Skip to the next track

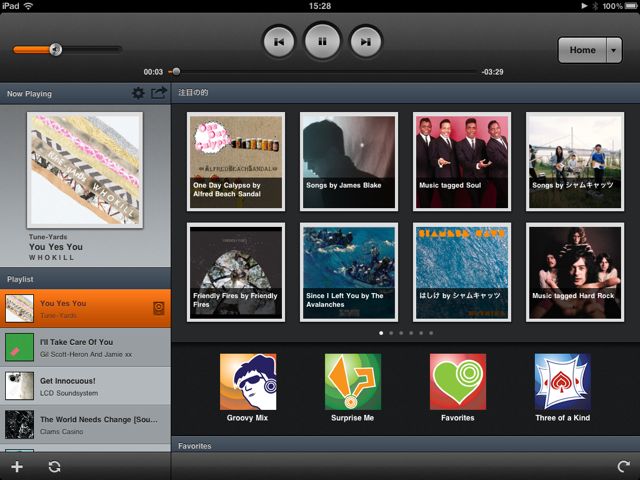tap(365, 42)
